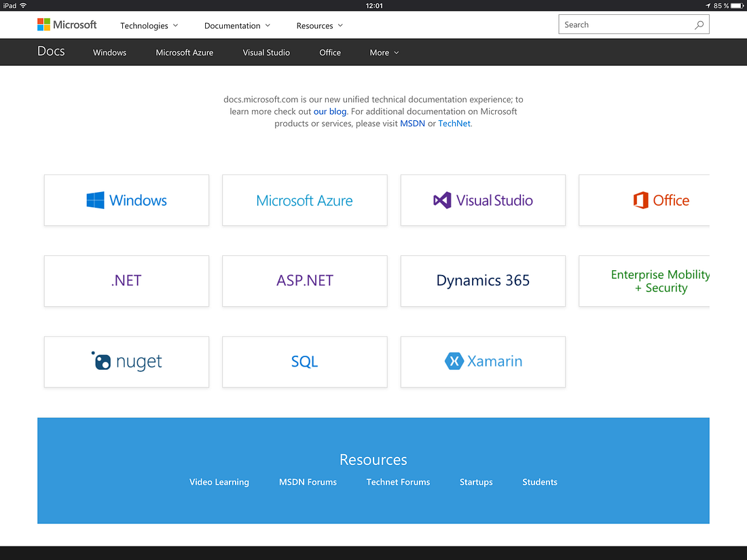Click Video Learning in Resources
The width and height of the screenshot is (747, 560).
(219, 482)
